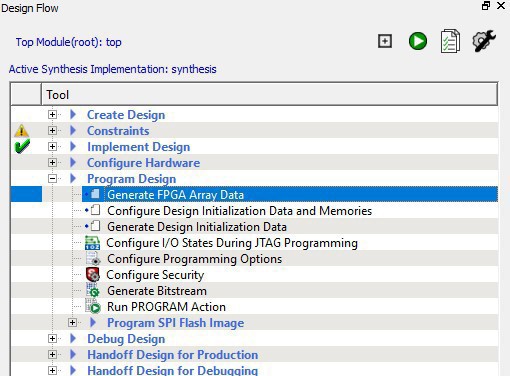Click the Generate Bitstream icon
Image resolution: width=510 pixels, height=376 pixels.
(93, 290)
